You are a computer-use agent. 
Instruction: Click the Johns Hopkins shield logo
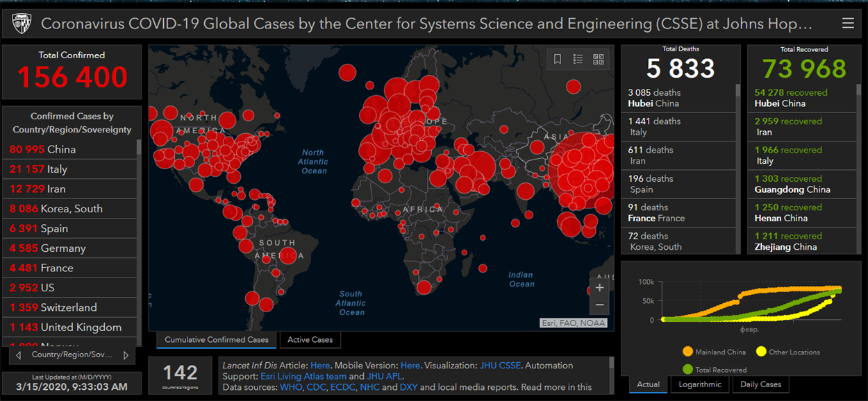point(22,24)
